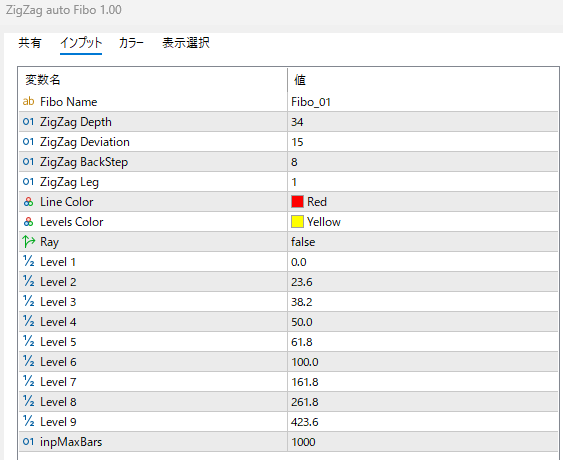Toggle the Ray false value
The width and height of the screenshot is (563, 460).
(x=423, y=242)
